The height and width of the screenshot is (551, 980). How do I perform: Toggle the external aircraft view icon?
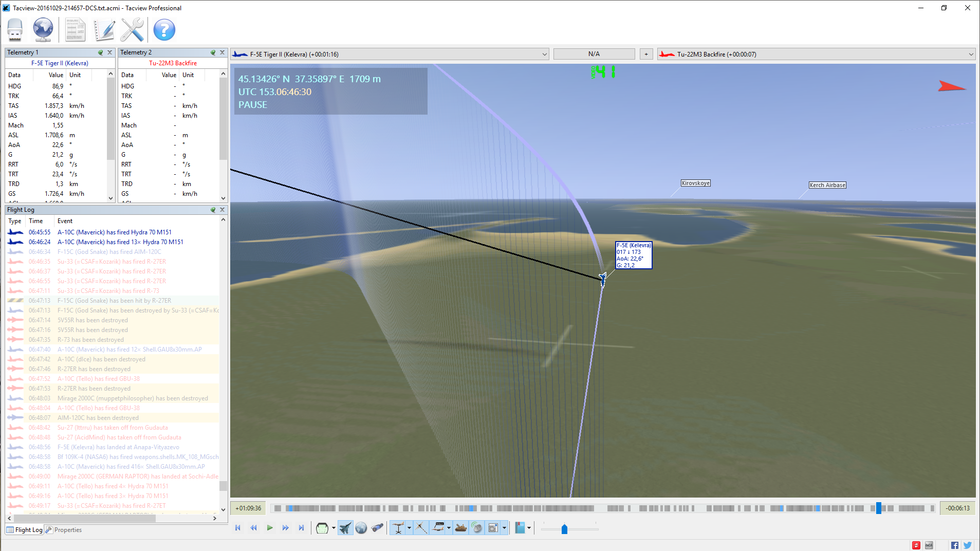click(346, 528)
